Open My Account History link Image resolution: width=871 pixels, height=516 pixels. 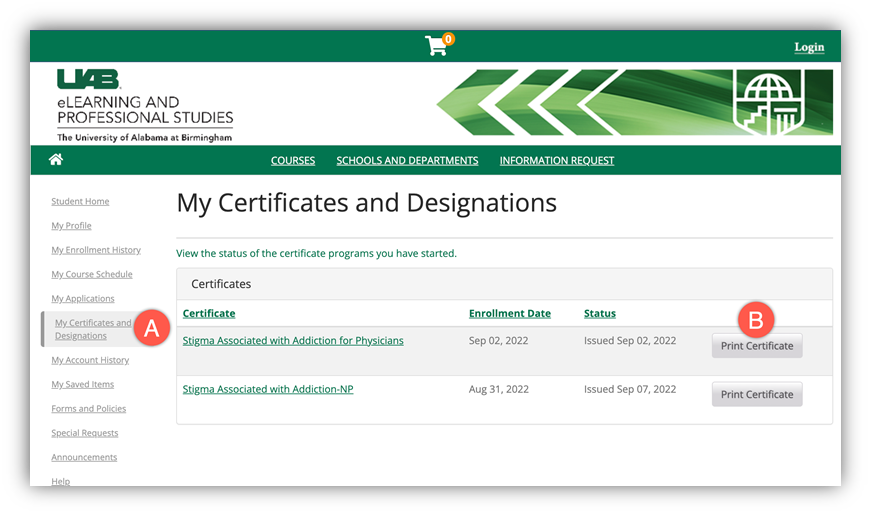90,360
